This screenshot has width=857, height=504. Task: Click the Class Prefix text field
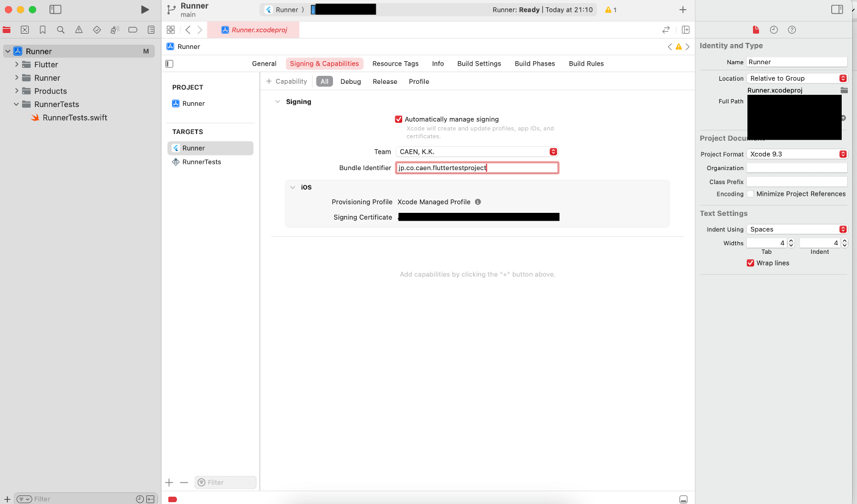click(x=797, y=182)
